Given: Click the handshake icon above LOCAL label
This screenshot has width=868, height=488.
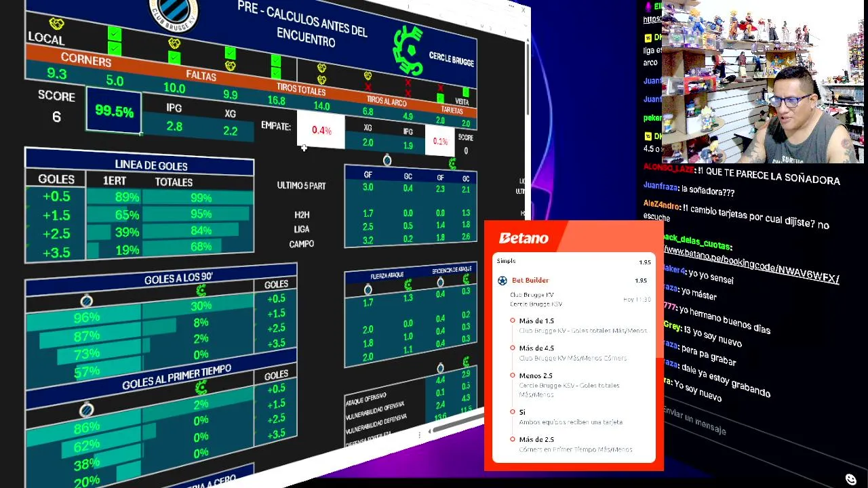Looking at the screenshot, I should click(x=57, y=24).
